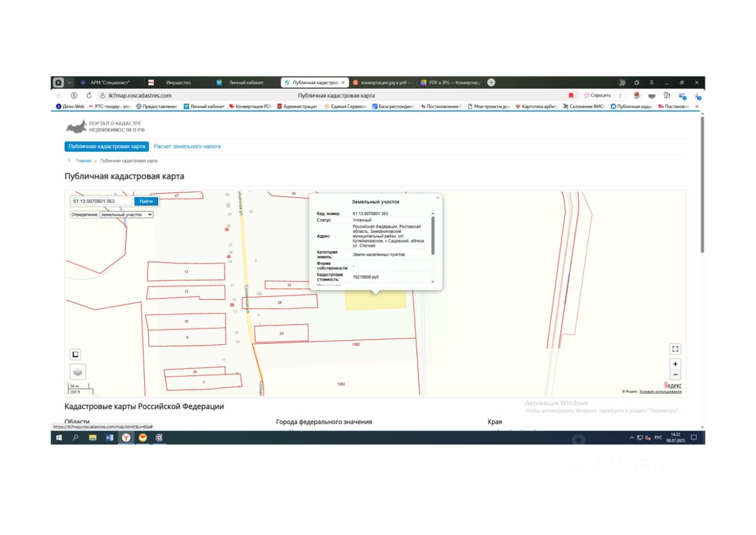Open Конвертация PDF bookmark
The width and height of the screenshot is (756, 535).
coord(250,106)
